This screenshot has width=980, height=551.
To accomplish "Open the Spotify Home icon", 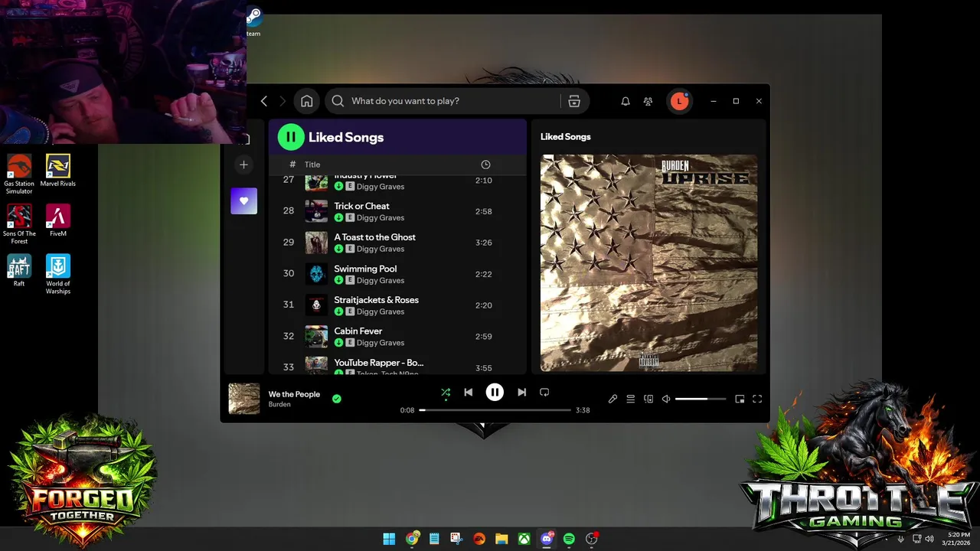I will tap(306, 101).
